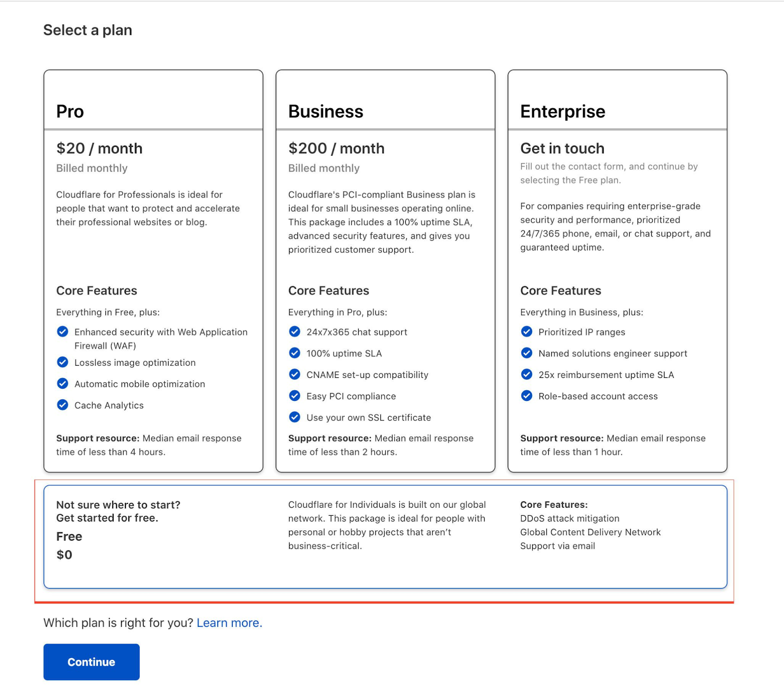Click the "less than 2 hours" support line
This screenshot has height=695, width=784.
click(381, 445)
